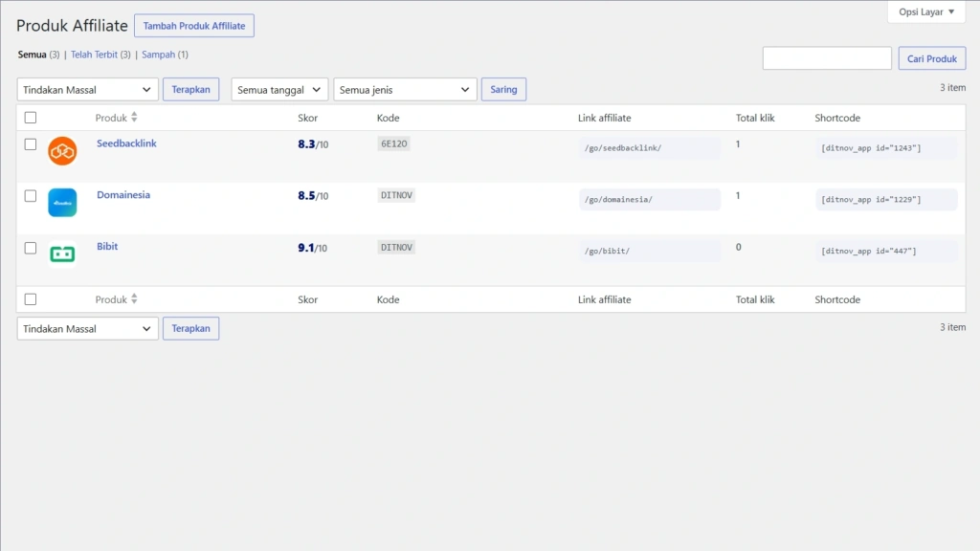
Task: Click the Saring filter button
Action: pyautogui.click(x=503, y=89)
